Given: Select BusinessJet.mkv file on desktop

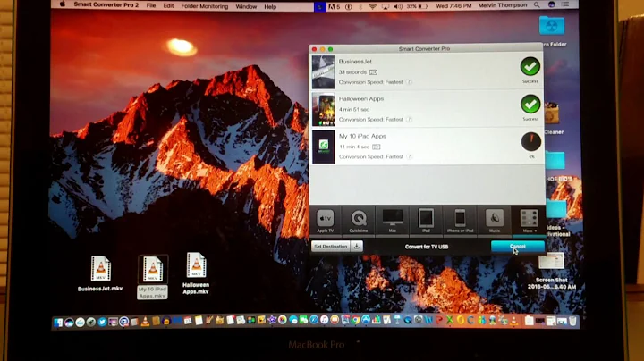Looking at the screenshot, I should click(x=100, y=273).
